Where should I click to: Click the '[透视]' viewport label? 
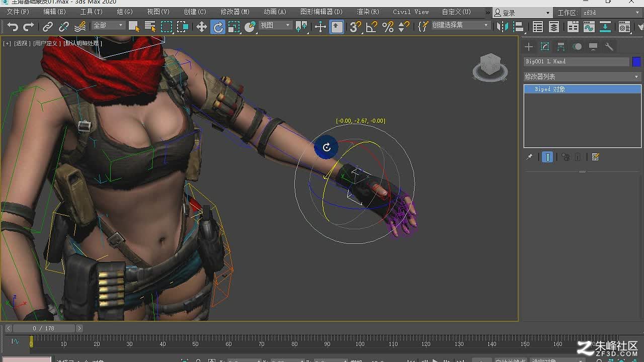pyautogui.click(x=22, y=43)
